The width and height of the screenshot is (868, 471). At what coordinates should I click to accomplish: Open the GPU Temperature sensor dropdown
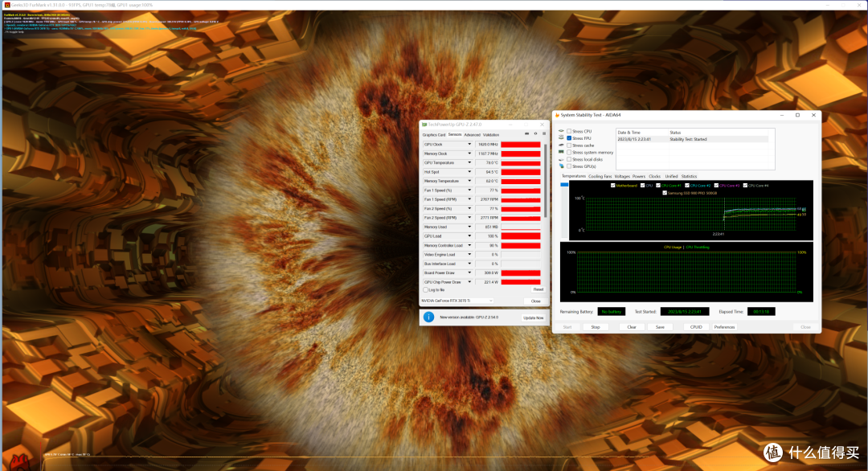pyautogui.click(x=469, y=162)
